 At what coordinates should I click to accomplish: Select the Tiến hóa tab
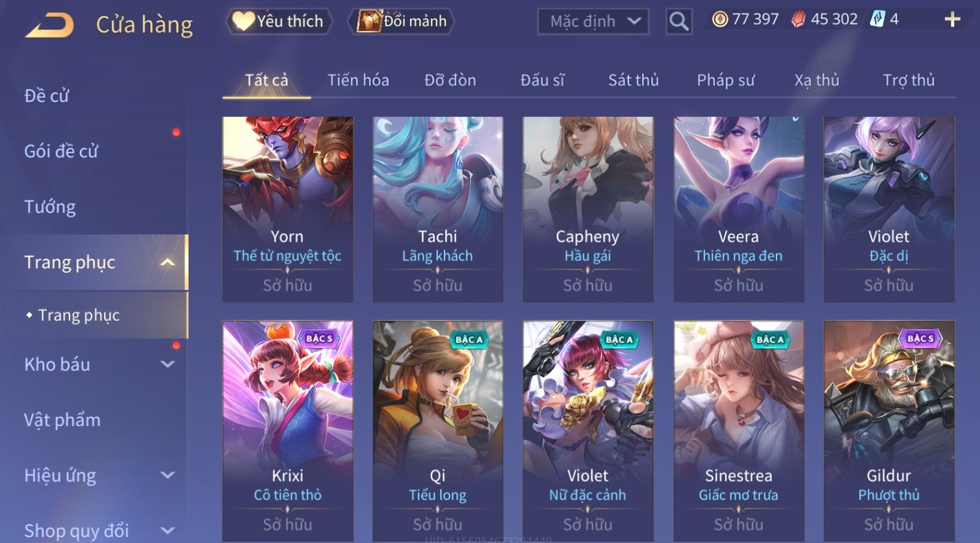pos(358,80)
